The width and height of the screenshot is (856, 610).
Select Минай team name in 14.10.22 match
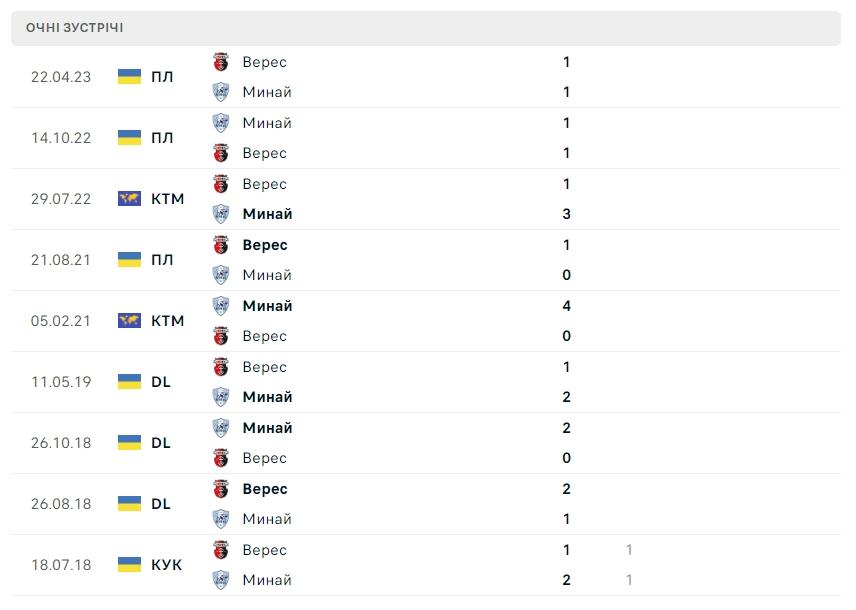point(267,123)
